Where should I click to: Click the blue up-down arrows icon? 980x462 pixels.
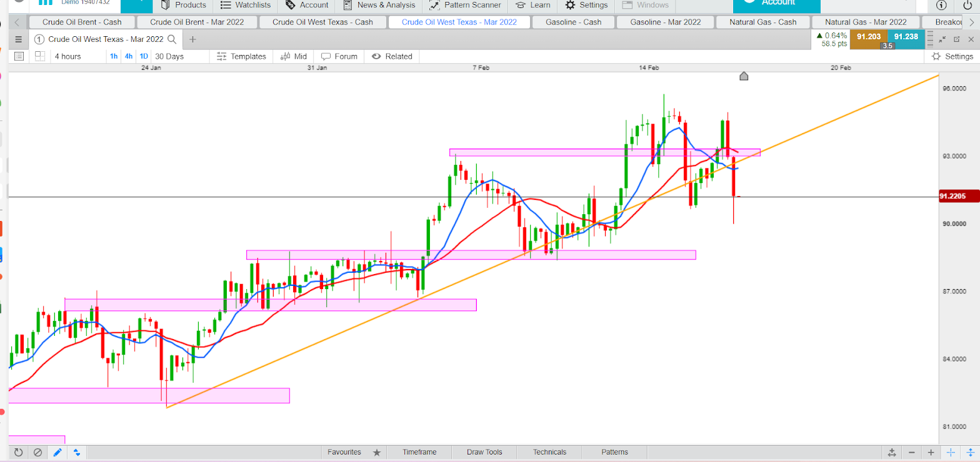77,453
